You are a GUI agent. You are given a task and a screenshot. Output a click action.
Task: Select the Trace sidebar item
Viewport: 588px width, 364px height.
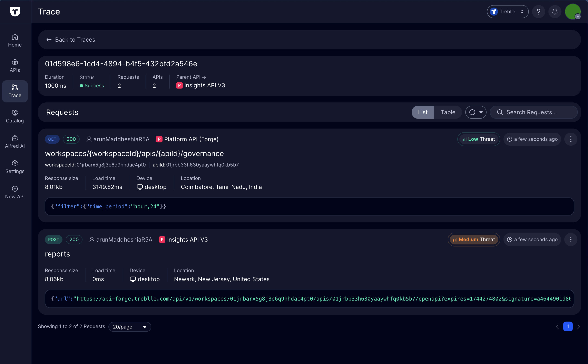tap(15, 91)
